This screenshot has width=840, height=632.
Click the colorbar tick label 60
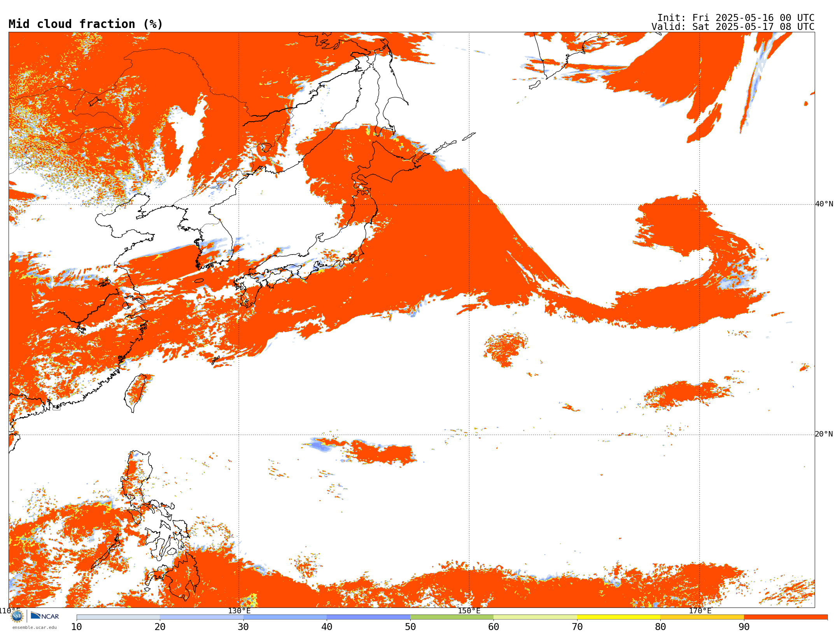pos(493,627)
